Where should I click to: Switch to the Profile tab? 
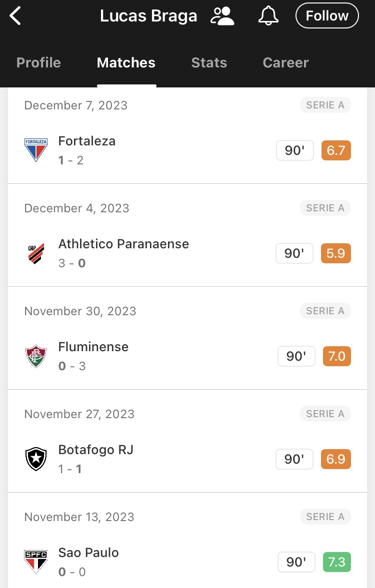(38, 62)
